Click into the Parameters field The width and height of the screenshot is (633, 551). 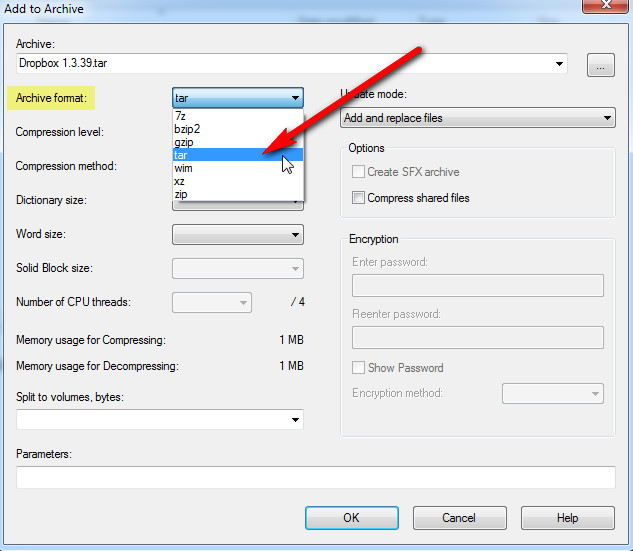(316, 478)
